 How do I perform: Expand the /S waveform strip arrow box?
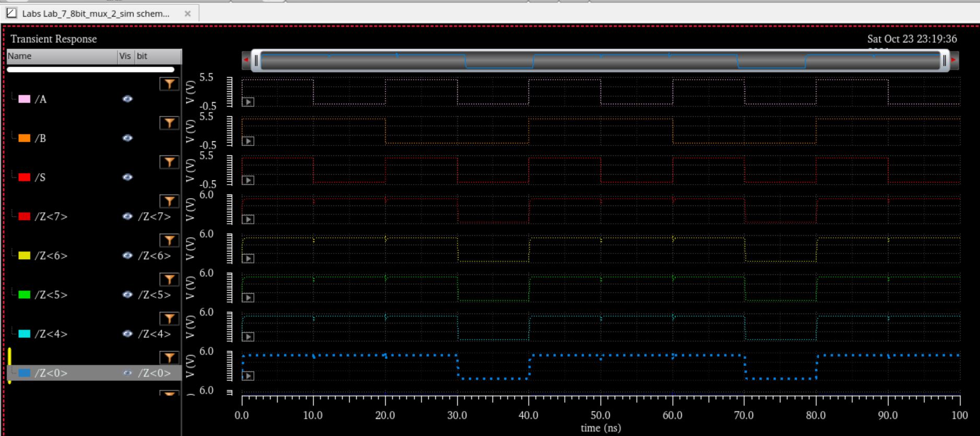(248, 180)
